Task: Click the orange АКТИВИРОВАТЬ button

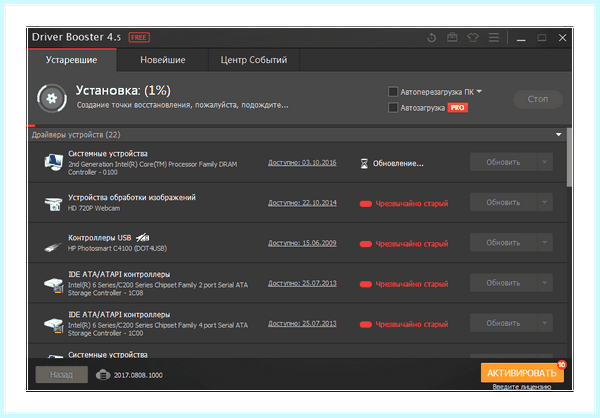Action: click(x=522, y=373)
